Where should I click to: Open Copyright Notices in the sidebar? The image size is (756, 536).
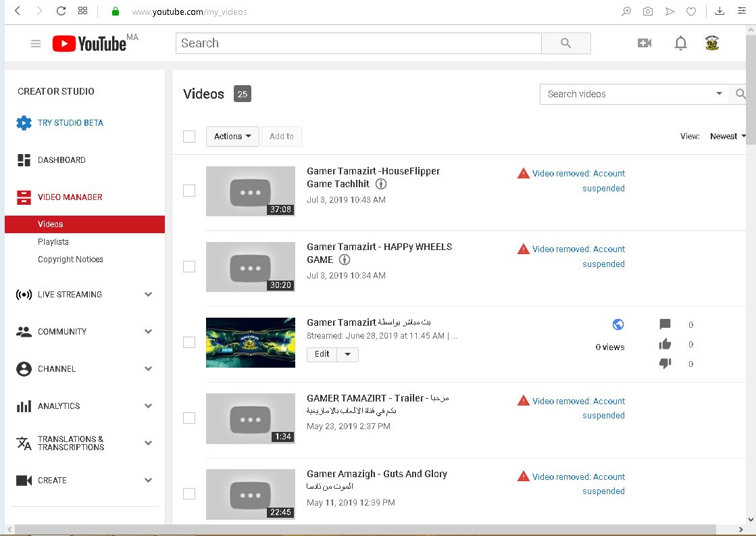[70, 260]
